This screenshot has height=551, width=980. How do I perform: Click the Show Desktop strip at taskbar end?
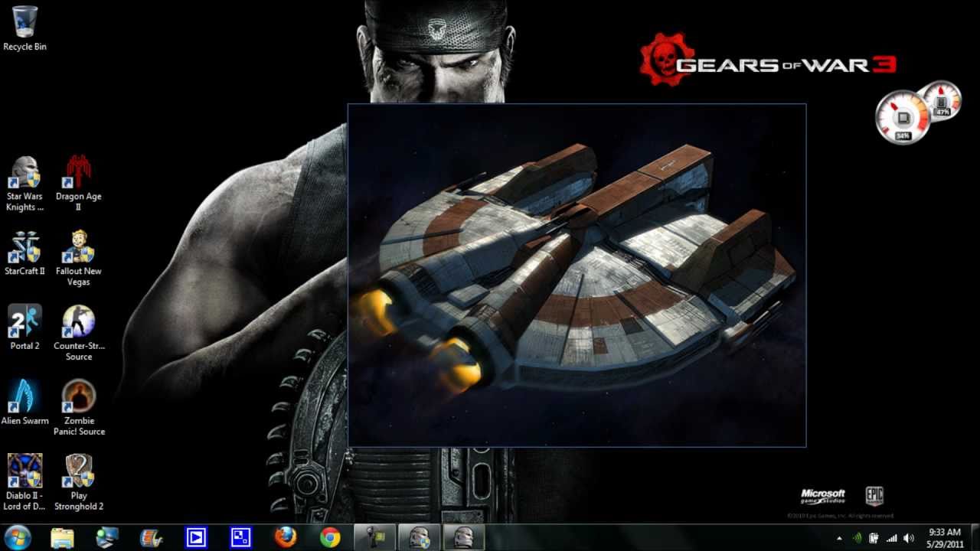974,537
